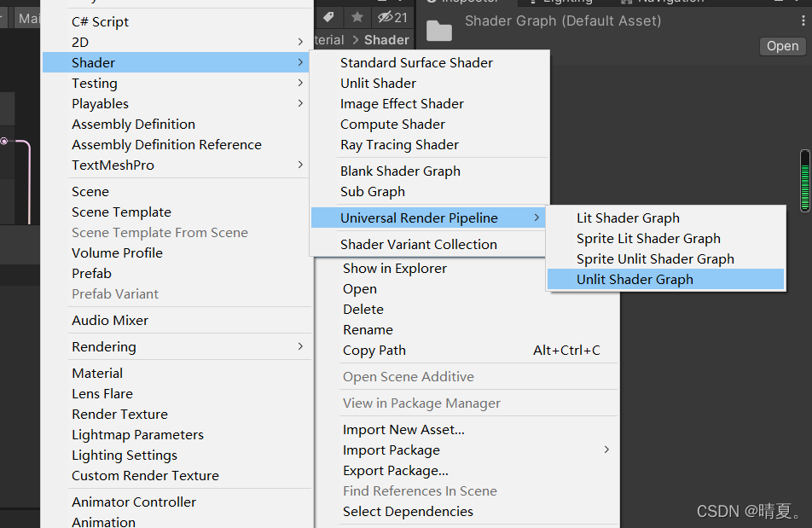Expand the Import Package submenu
The width and height of the screenshot is (812, 528).
click(466, 450)
